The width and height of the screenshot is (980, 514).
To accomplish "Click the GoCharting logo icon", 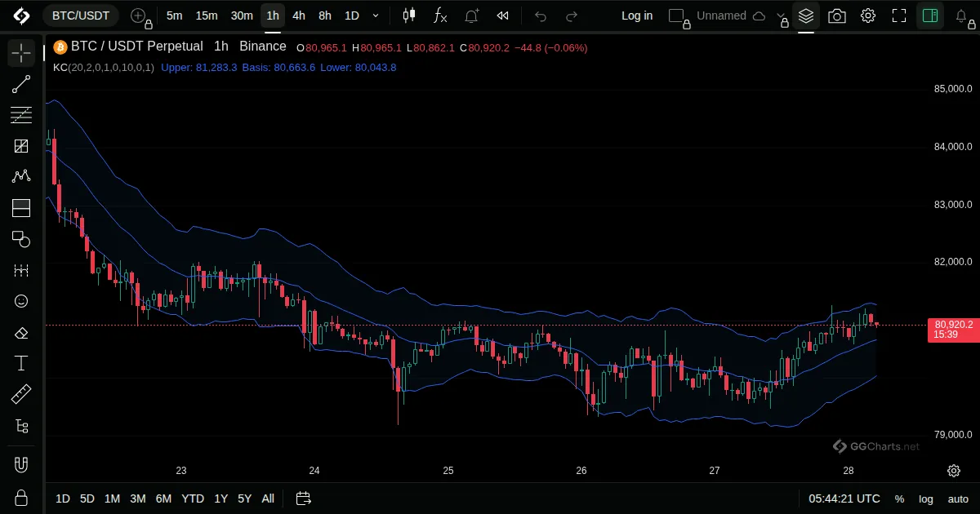I will [x=21, y=16].
